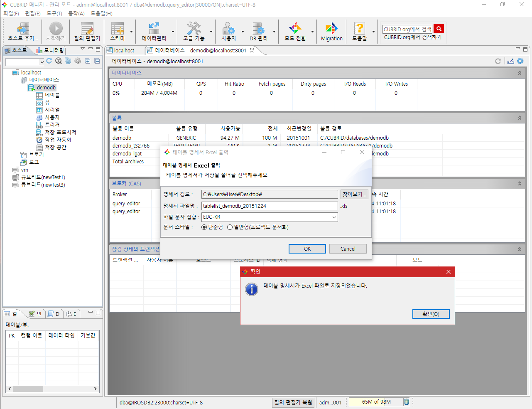Collapse all nodes with minus icon
Screen dimensions: 532x409
point(97,61)
